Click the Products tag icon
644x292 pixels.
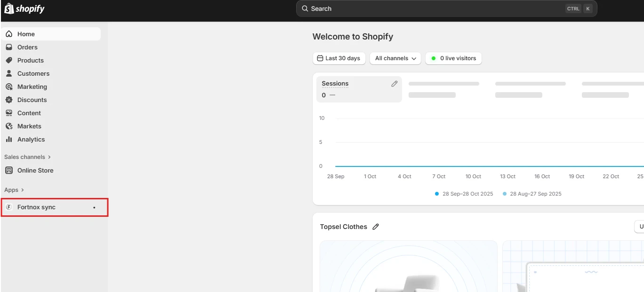tap(9, 60)
